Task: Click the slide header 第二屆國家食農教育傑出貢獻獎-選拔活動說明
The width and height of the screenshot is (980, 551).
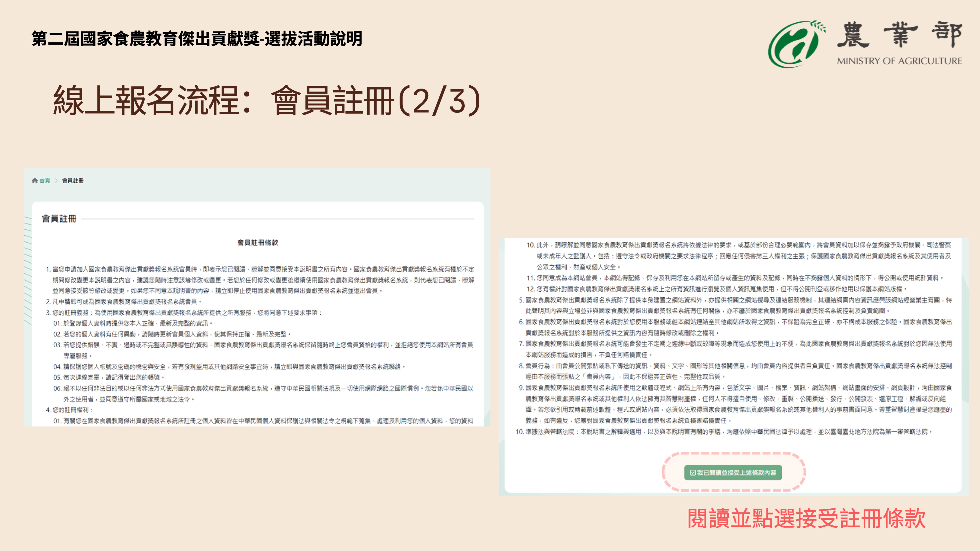Action: (x=197, y=39)
